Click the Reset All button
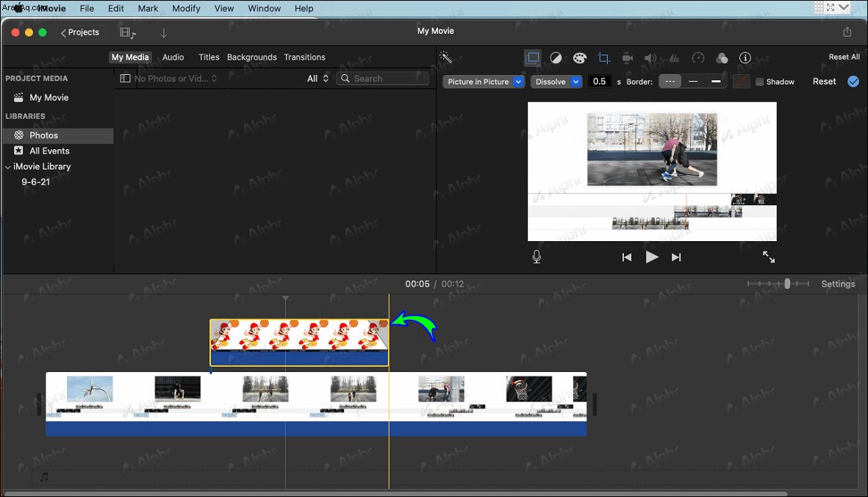Viewport: 868px width, 497px height. (x=844, y=57)
